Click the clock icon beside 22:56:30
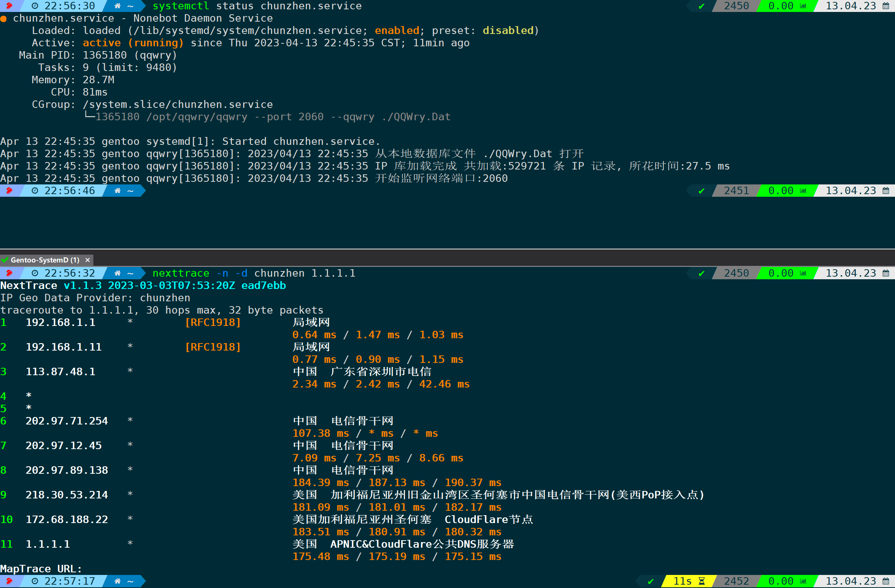The height and width of the screenshot is (588, 895). [35, 6]
